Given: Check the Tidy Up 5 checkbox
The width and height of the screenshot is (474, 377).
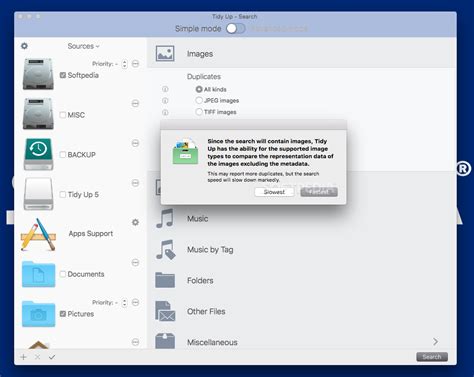Looking at the screenshot, I should 63,194.
